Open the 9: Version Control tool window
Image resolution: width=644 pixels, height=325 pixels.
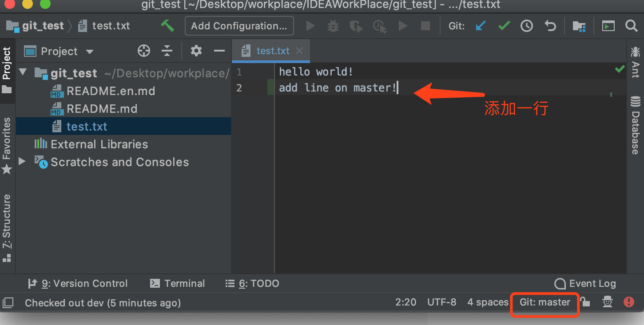[x=78, y=283]
